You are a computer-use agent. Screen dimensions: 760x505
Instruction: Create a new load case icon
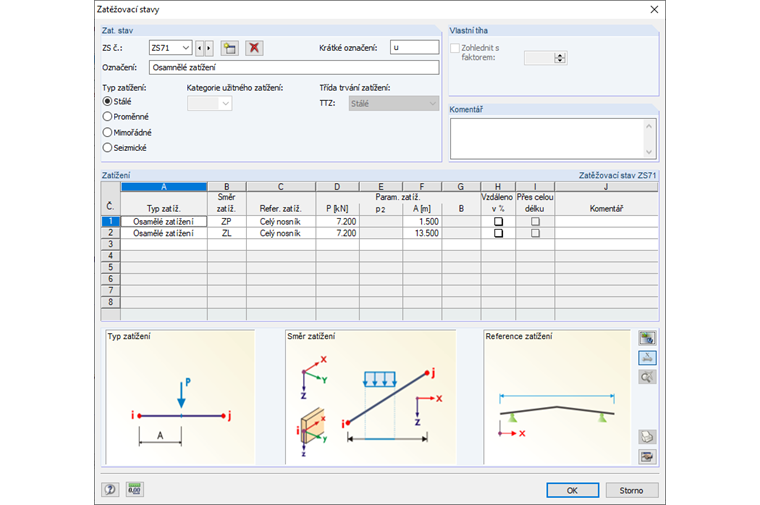(229, 48)
